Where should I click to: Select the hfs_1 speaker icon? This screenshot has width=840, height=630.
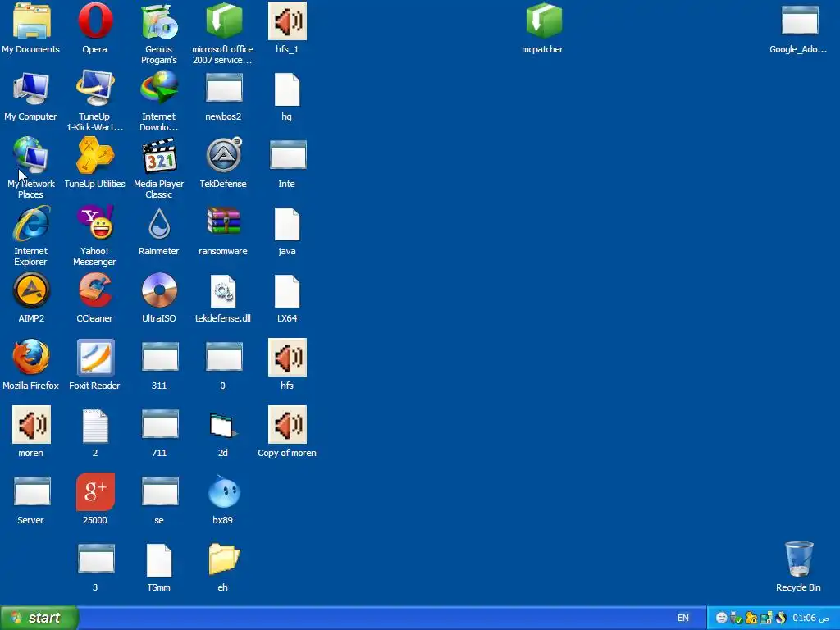[288, 21]
